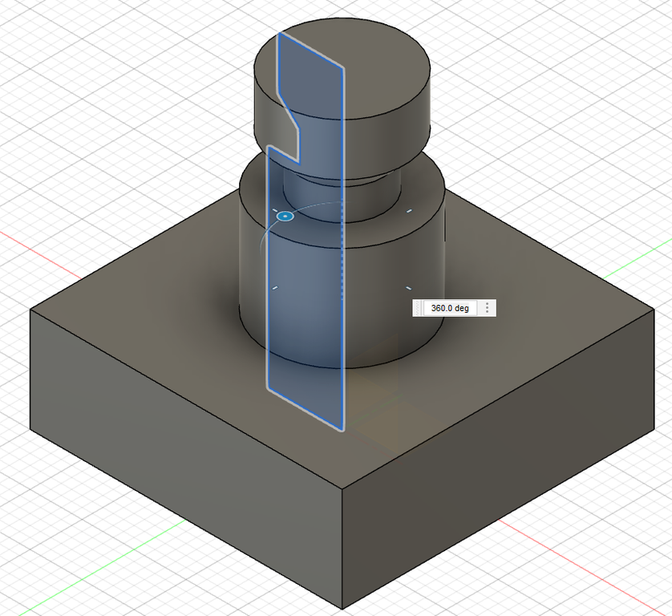This screenshot has height=616, width=672.
Task: Open the three-dot menu beside the angle field
Action: coord(488,308)
